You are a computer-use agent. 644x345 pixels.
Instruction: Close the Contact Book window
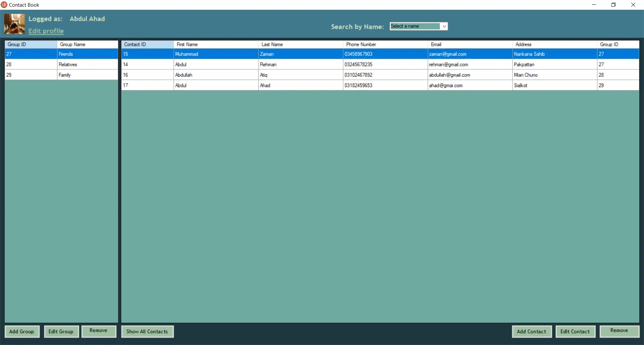pos(633,5)
